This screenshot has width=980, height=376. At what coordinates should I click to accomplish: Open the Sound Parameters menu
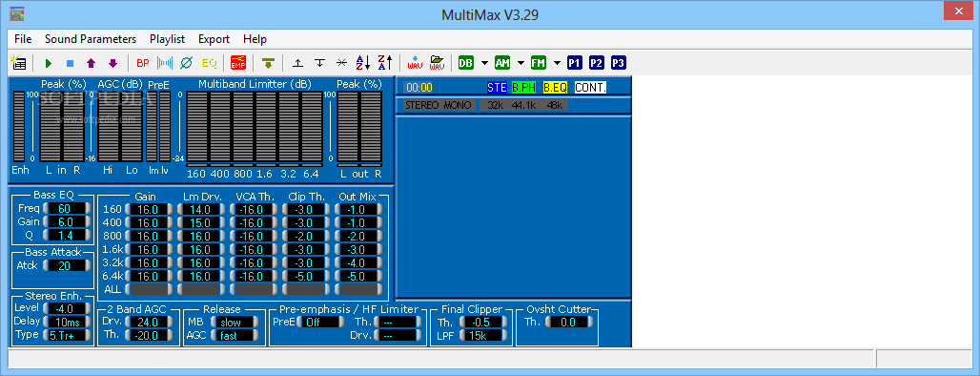91,39
